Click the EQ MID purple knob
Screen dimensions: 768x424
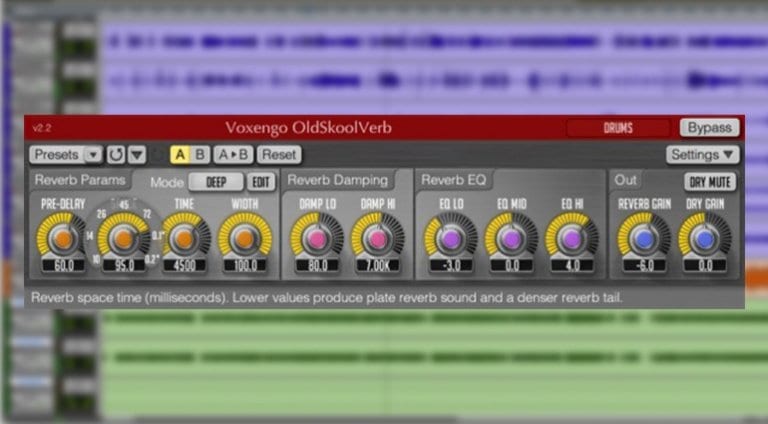511,239
